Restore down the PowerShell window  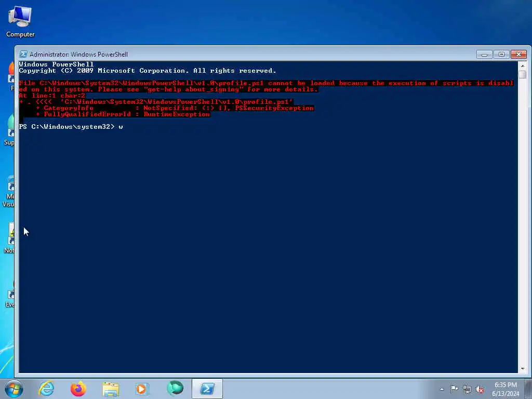(501, 54)
